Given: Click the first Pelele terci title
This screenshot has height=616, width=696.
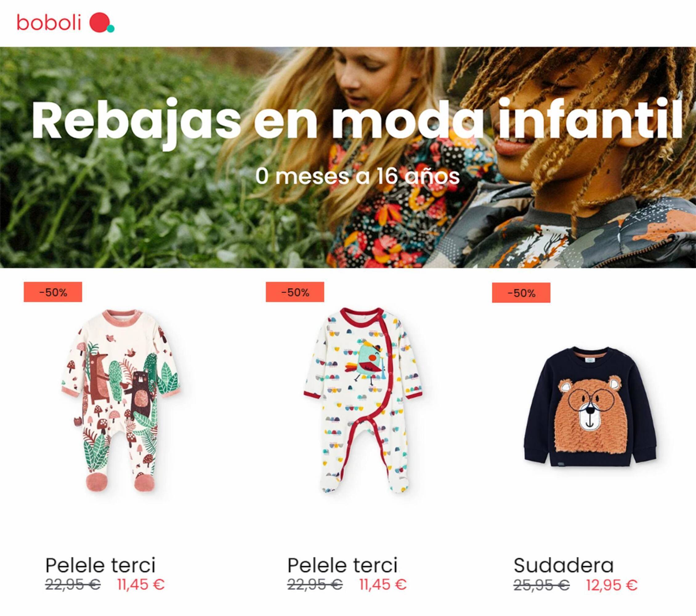Looking at the screenshot, I should (100, 565).
